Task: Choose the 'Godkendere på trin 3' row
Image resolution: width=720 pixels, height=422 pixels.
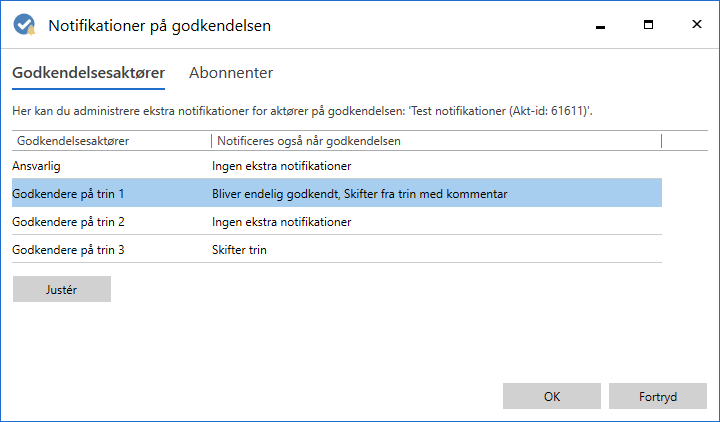Action: (72, 249)
